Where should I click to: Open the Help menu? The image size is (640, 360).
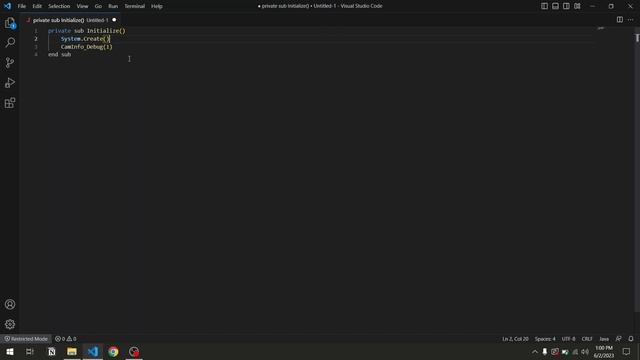(157, 6)
